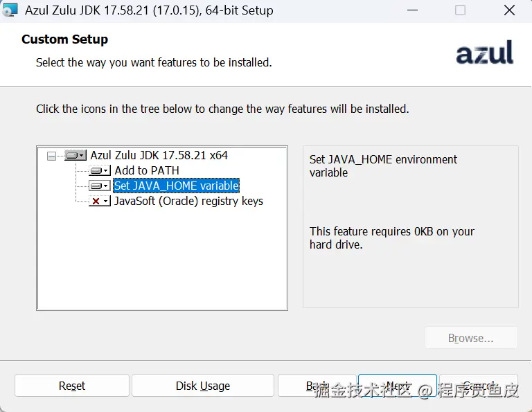Open the Disk Usage dialog

203,386
